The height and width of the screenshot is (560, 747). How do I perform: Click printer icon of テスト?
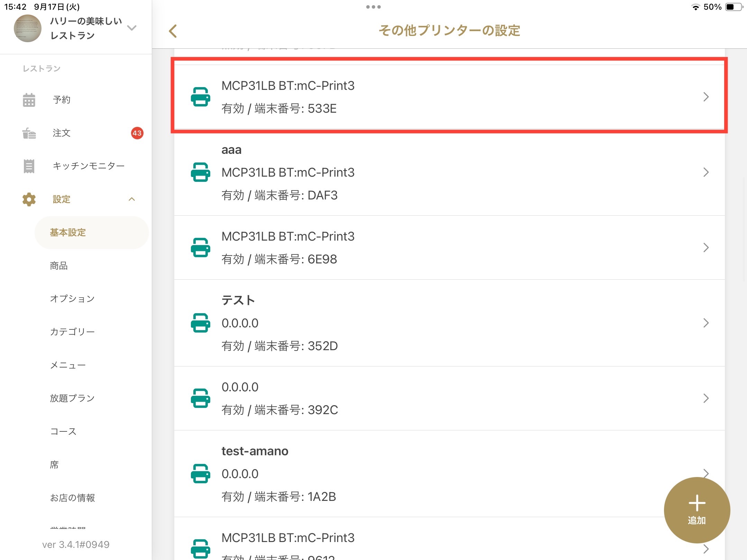pyautogui.click(x=201, y=323)
